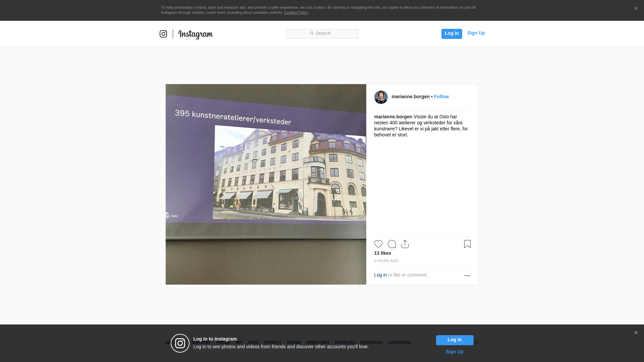This screenshot has height=362, width=644.
Task: Open the DIRECTORY footer link
Action: click(318, 343)
